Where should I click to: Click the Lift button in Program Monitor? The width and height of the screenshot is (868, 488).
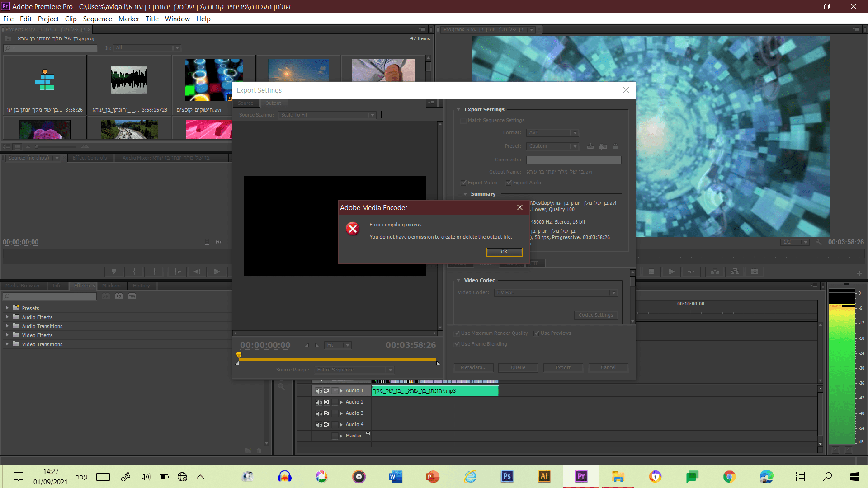click(715, 272)
